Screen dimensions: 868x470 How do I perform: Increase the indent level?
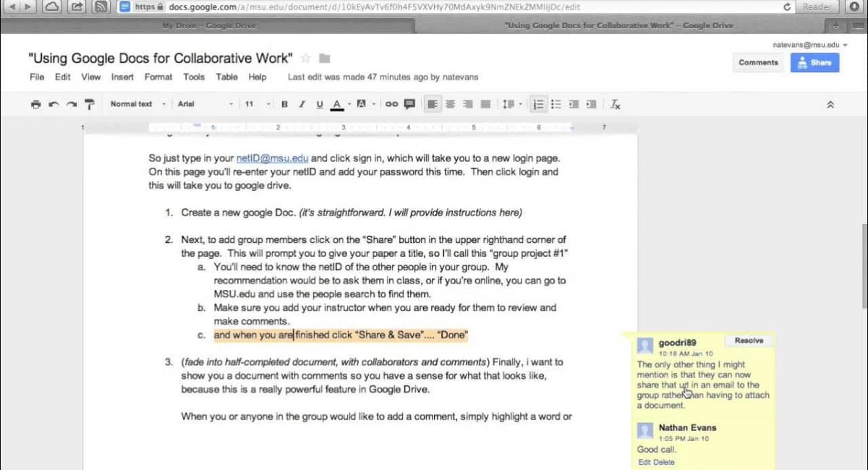(x=592, y=104)
